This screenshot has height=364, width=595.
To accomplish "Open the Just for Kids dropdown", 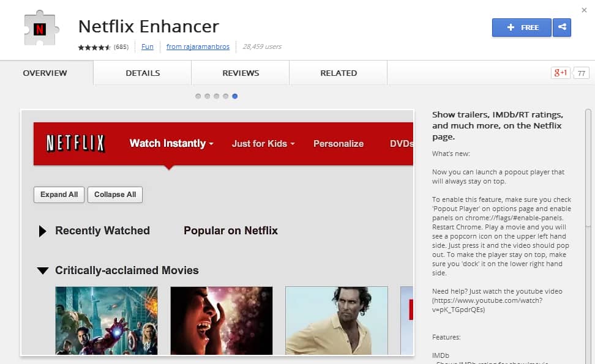I will pyautogui.click(x=263, y=144).
